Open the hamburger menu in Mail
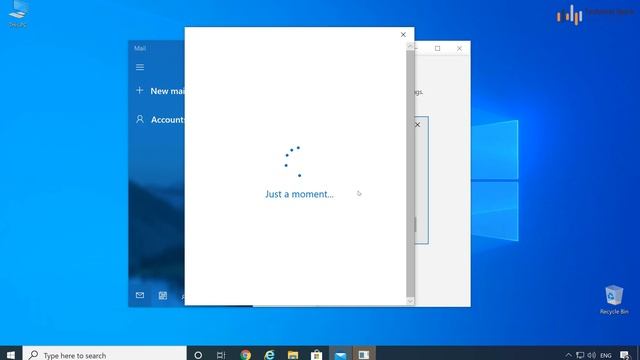This screenshot has height=360, width=640. pos(140,67)
